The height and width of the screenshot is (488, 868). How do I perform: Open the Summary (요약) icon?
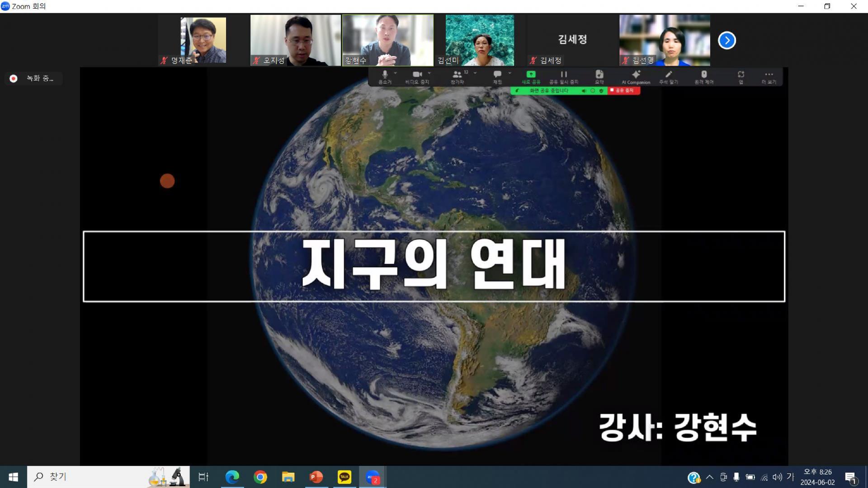(599, 75)
